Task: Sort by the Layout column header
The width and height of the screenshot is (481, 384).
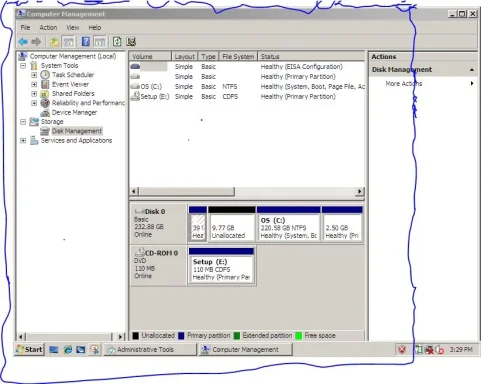Action: [x=185, y=56]
